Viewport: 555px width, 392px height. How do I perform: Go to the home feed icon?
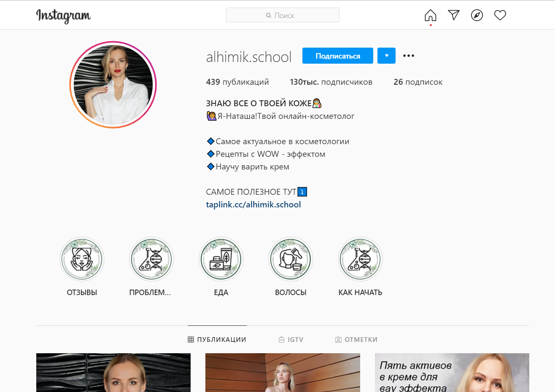[x=430, y=15]
